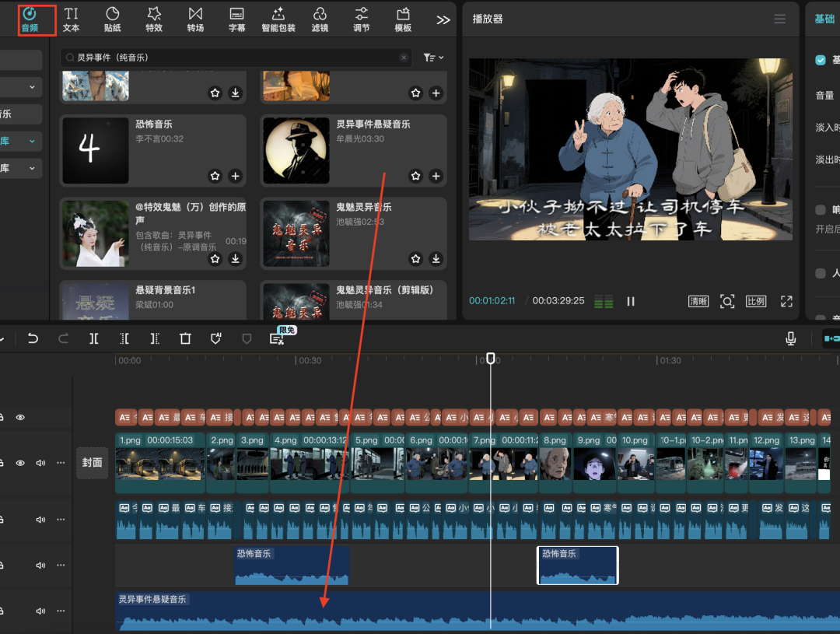Open the 滤镜 filters panel
The height and width of the screenshot is (634, 840).
coord(320,19)
